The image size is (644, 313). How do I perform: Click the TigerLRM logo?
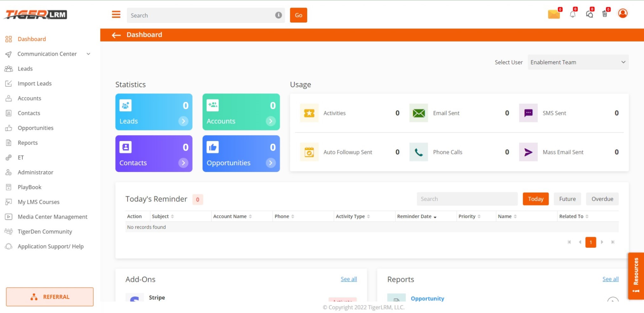tap(36, 15)
